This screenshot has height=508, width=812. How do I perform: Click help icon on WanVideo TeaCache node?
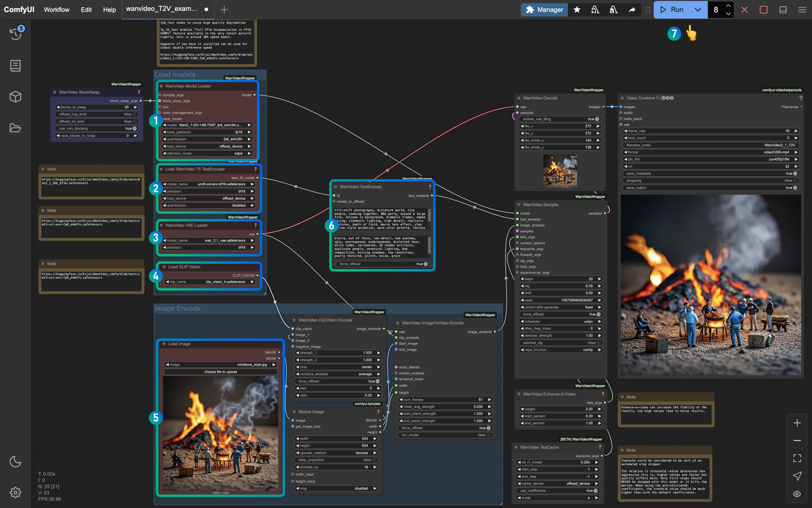click(x=600, y=447)
